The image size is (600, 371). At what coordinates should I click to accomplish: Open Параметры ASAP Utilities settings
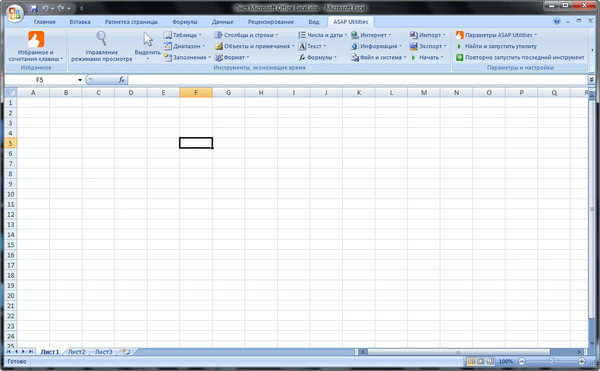click(496, 35)
